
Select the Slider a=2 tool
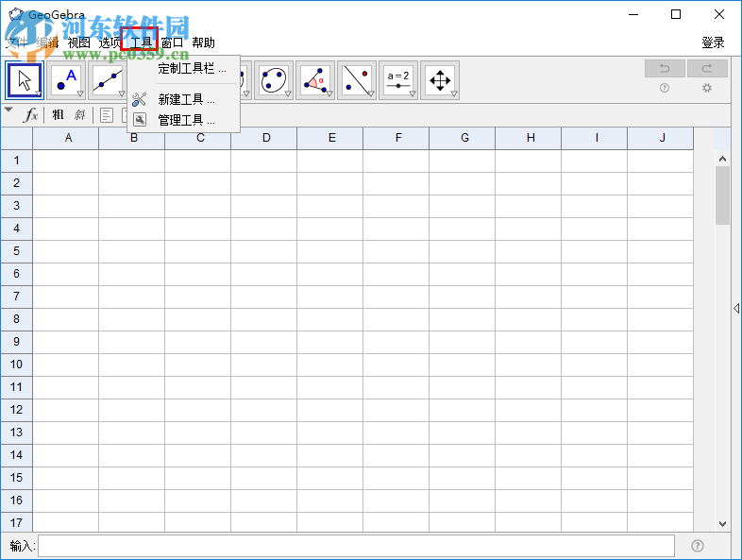[x=398, y=80]
